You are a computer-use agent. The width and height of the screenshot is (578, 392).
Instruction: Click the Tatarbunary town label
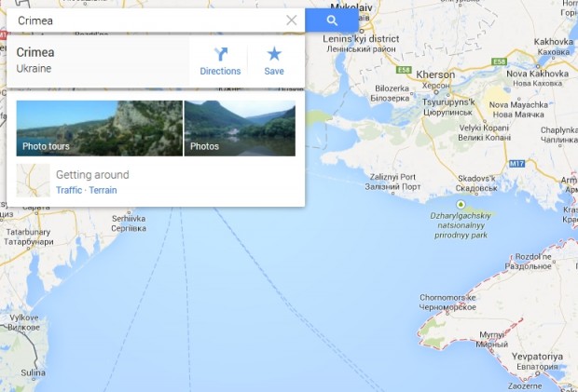(x=28, y=232)
